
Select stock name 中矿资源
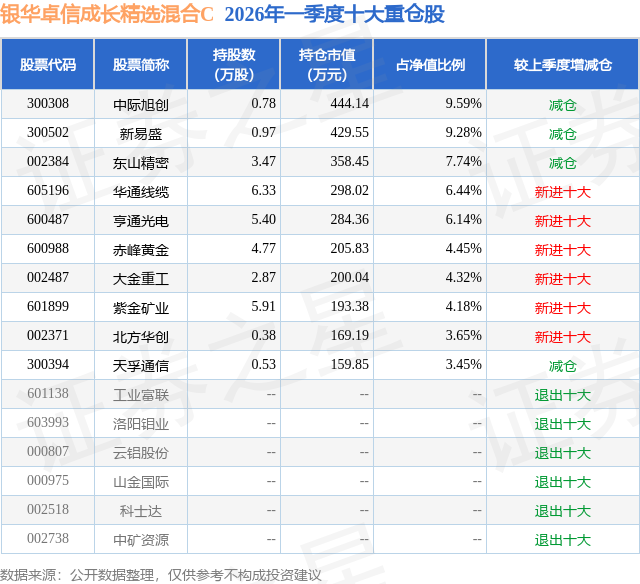click(141, 540)
